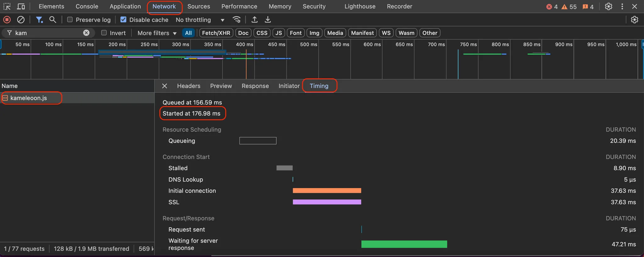Toggle the network filter funnel icon
Screen dimensions: 644x257
coord(39,20)
